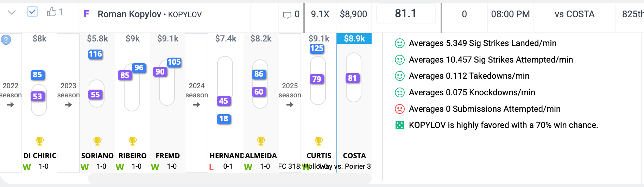Screen dimensions: 644x187
Task: Collapse the Roman Kopylov row chevron
Action: pos(12,13)
